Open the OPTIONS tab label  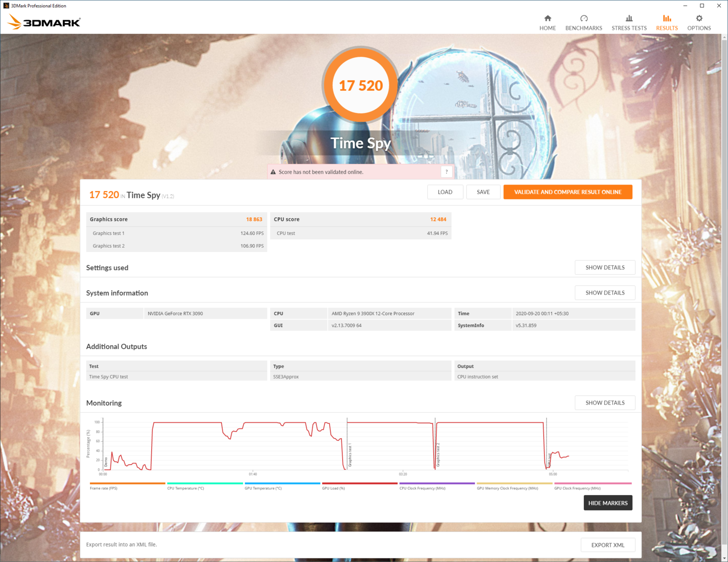pos(699,28)
